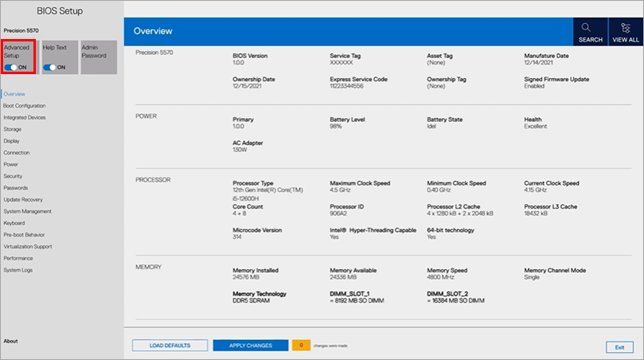Click the Exit button
Image resolution: width=644 pixels, height=360 pixels.
(619, 347)
